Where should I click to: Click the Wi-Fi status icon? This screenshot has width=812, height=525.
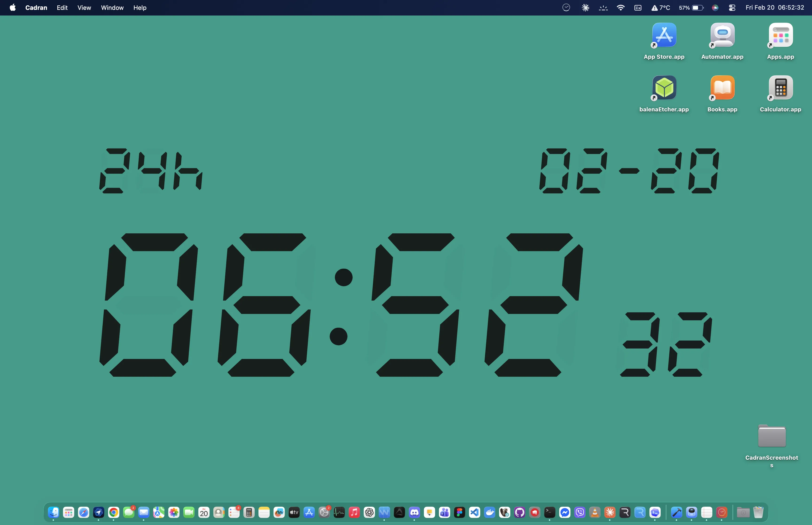[621, 8]
